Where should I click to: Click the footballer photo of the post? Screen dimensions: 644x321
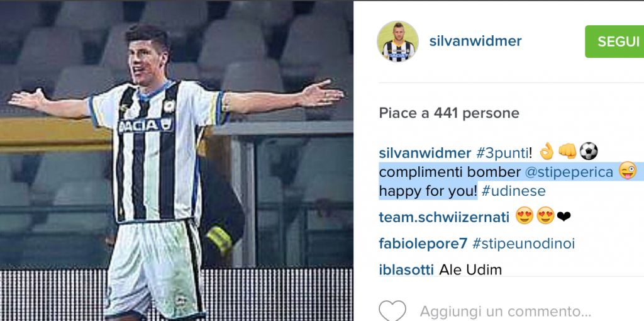point(177,161)
